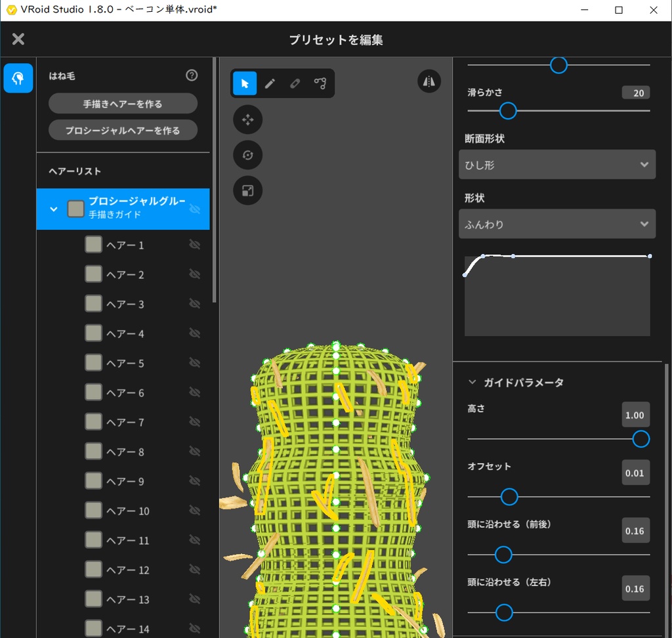Viewport: 672px width, 638px height.
Task: Show ヘアー 1 with its eye toggle
Action: pyautogui.click(x=195, y=244)
